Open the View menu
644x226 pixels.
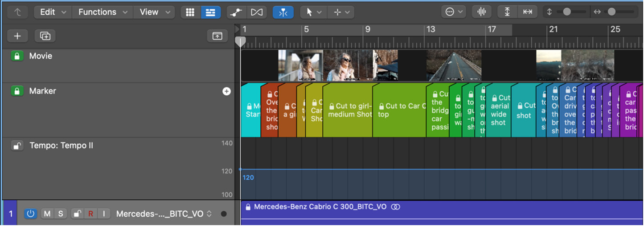154,12
